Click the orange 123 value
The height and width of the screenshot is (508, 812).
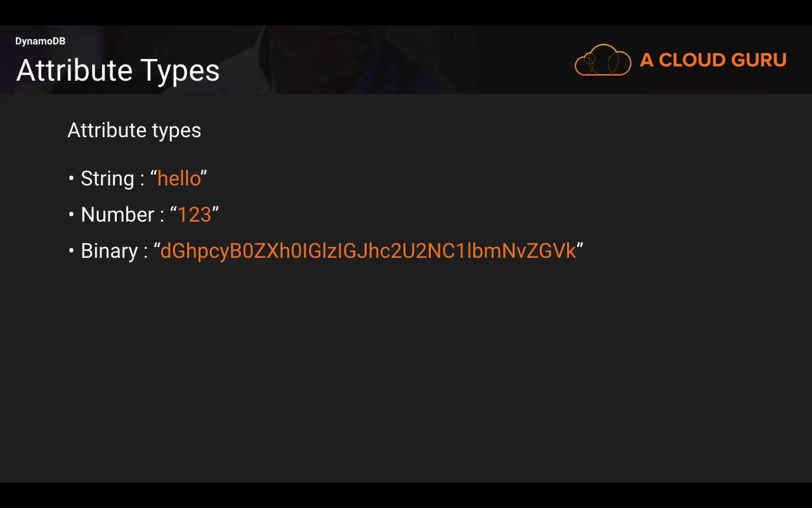(x=194, y=215)
